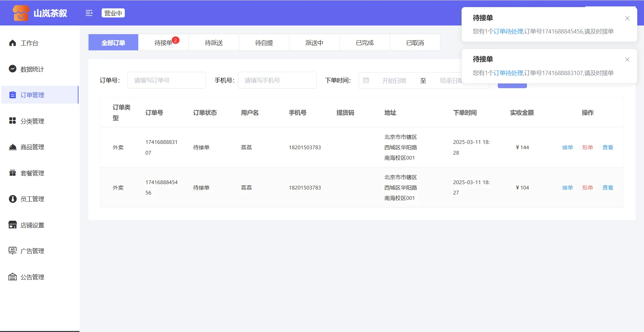Click 订单待处理 link in second notification

508,73
